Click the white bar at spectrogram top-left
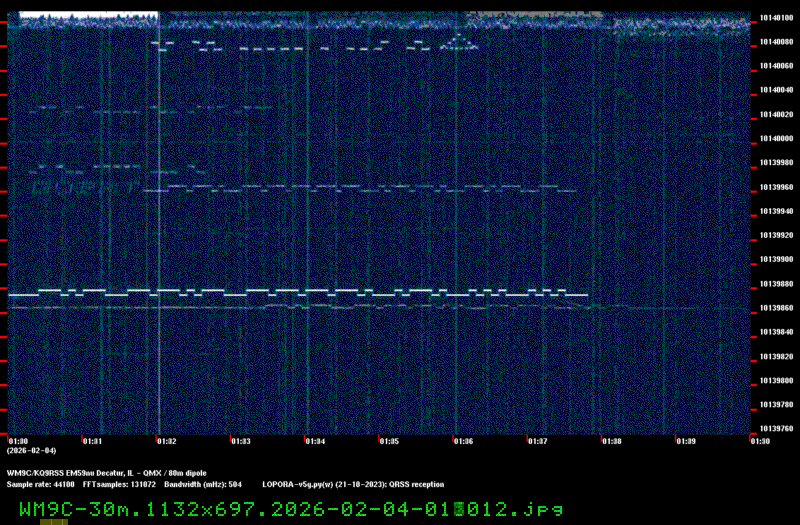The height and width of the screenshot is (525, 800). tap(89, 16)
